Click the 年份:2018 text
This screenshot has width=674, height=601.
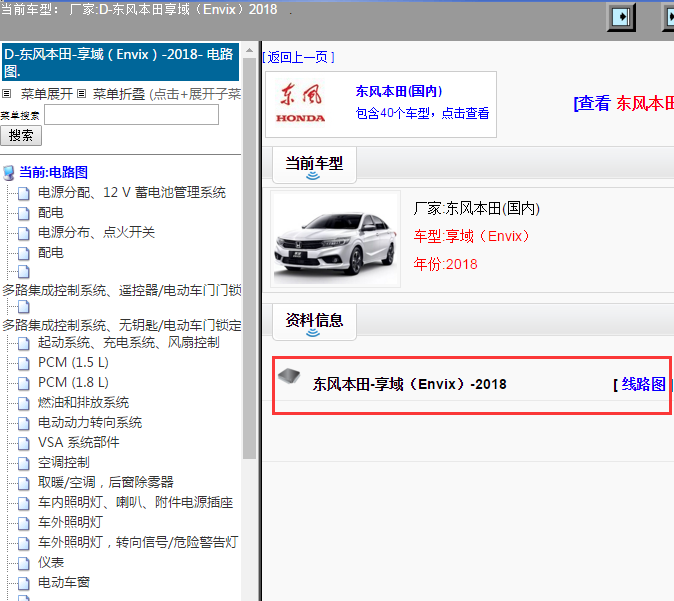point(445,264)
